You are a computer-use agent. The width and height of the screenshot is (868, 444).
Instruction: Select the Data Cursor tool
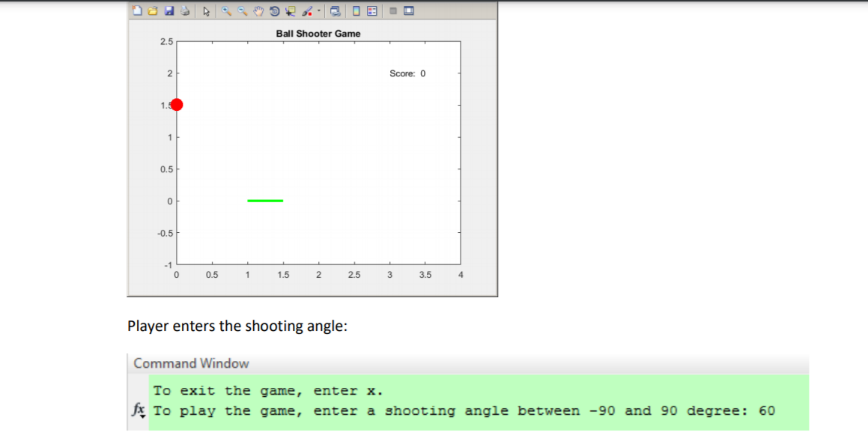pyautogui.click(x=290, y=10)
